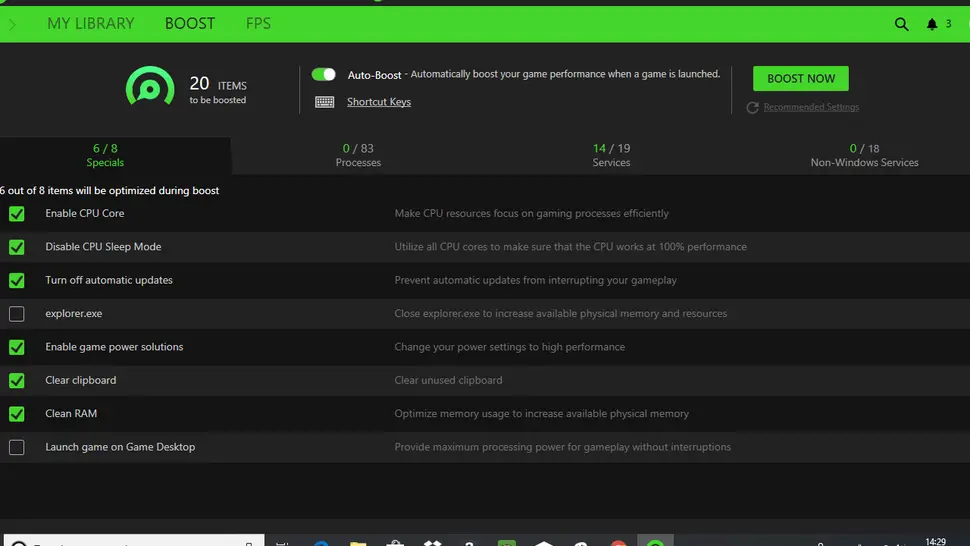Screen dimensions: 970x546
Task: Click 'Close explorer.exe to increase available' description
Action: pos(560,314)
